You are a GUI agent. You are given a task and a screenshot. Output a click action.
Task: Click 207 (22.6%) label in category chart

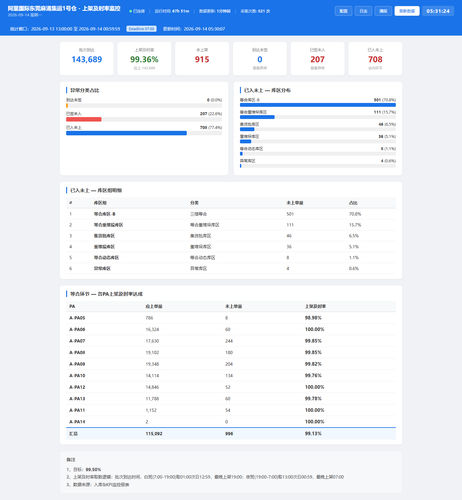[x=211, y=114]
